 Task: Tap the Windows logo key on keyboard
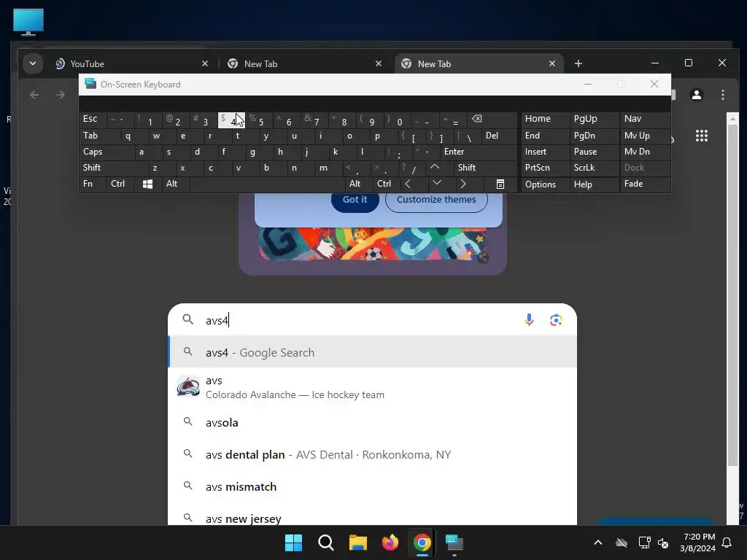point(147,184)
